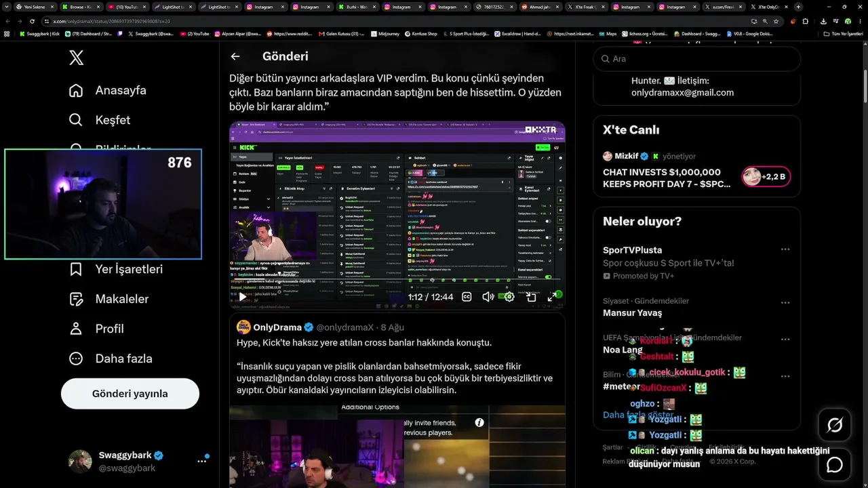Open the bookmarks bar apps grid icon
Viewport: 868px width, 488px height.
(7, 33)
